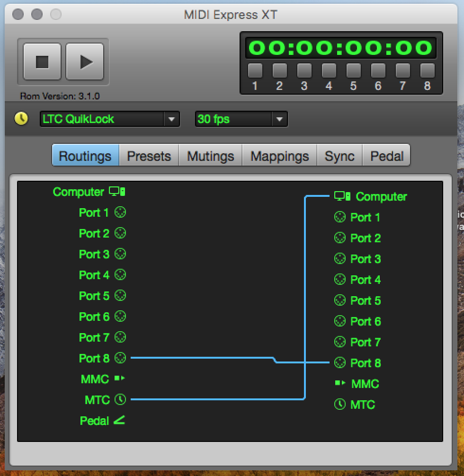Click the left-side input 'Pedal' label text

(x=94, y=421)
